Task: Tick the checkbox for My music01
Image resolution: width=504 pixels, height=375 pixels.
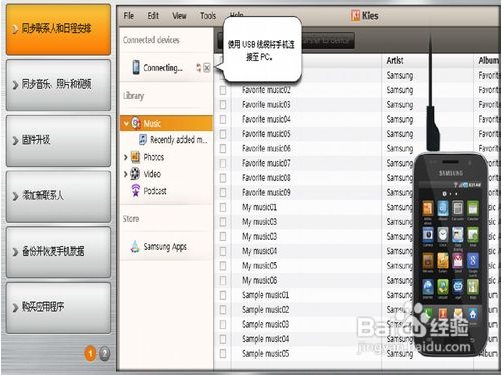Action: point(223,207)
